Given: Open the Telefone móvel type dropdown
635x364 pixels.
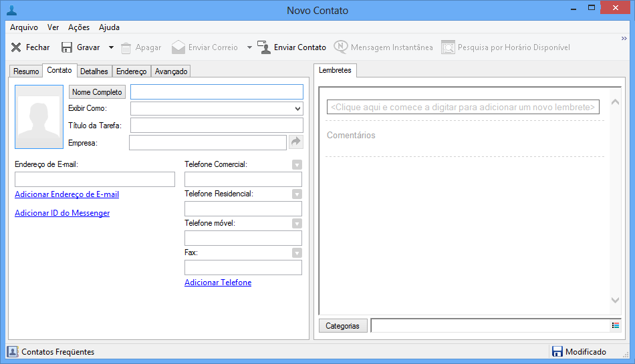Looking at the screenshot, I should coord(297,223).
